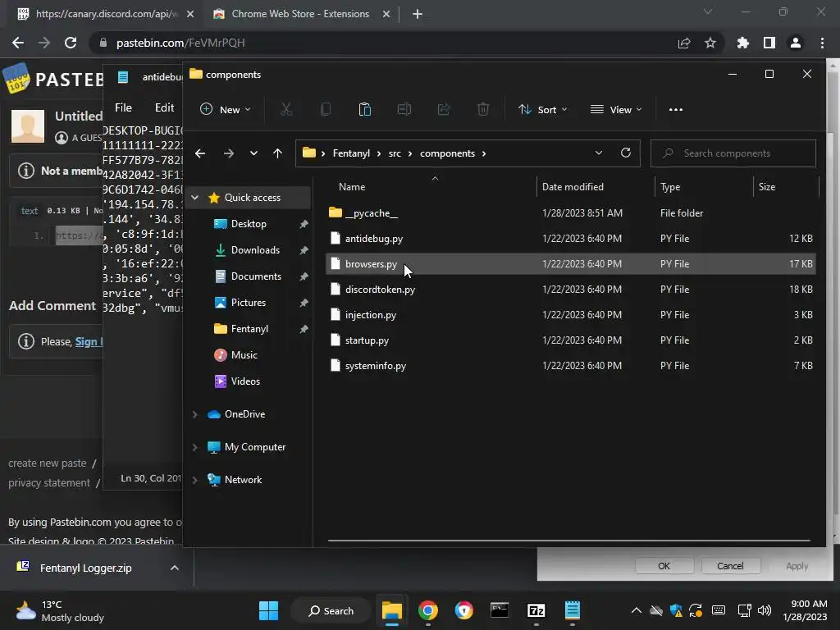Viewport: 840px width, 630px height.
Task: Click the Cut scissors icon in Explorer toolbar
Action: click(286, 109)
